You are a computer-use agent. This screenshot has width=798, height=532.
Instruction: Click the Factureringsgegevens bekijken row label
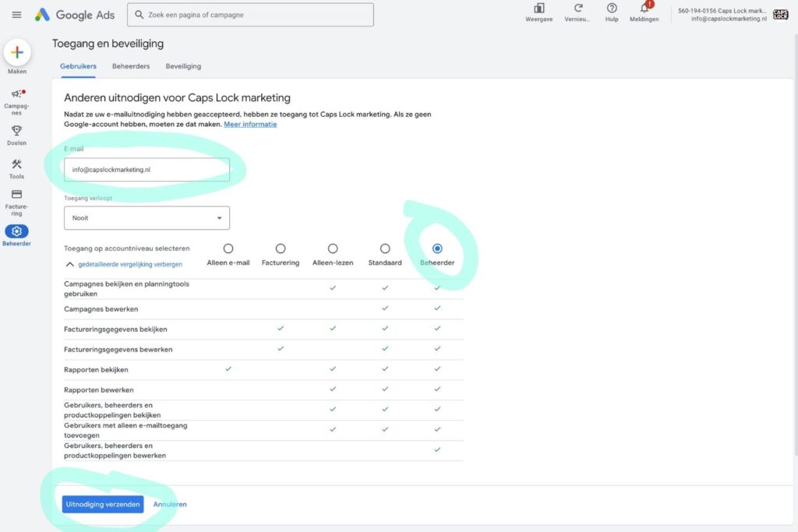click(115, 329)
